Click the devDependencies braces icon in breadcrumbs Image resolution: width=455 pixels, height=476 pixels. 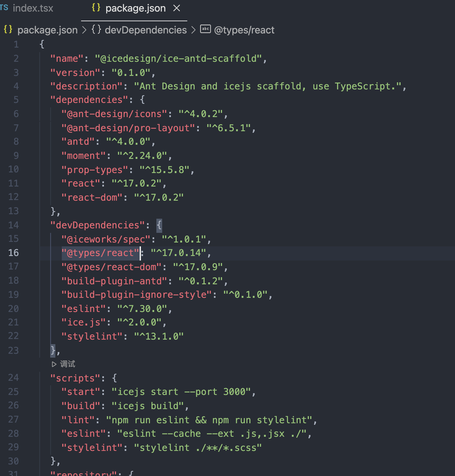point(96,30)
